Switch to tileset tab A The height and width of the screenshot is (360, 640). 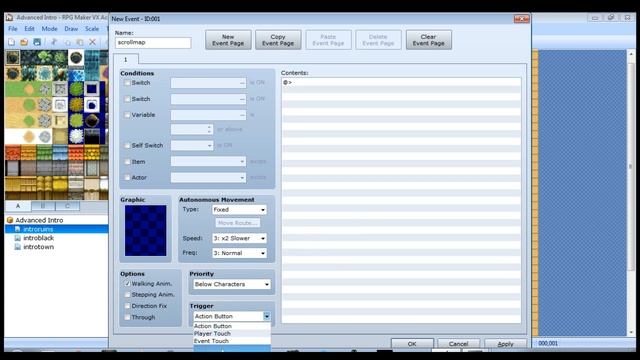[x=18, y=206]
